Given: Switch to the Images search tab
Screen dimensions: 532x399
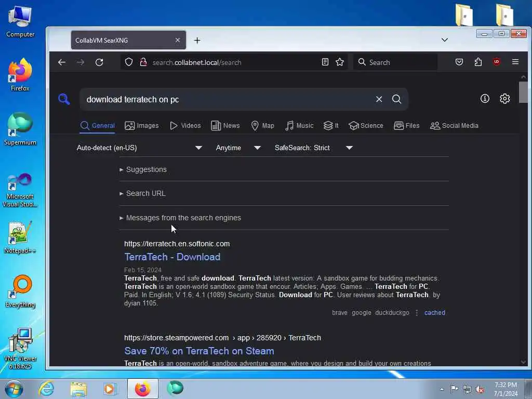Looking at the screenshot, I should [141, 126].
